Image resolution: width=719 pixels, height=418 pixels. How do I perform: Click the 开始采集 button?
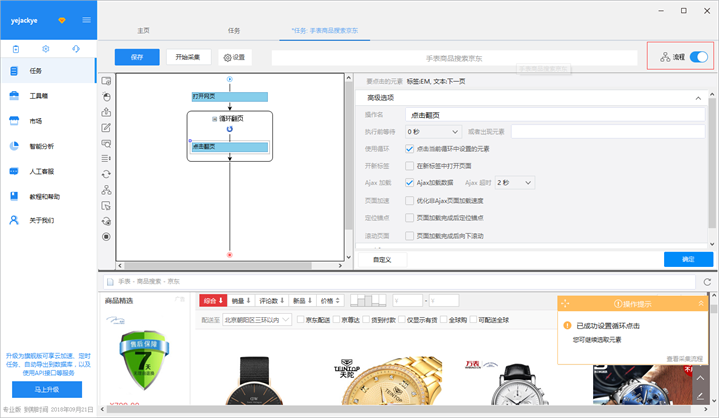pos(188,57)
